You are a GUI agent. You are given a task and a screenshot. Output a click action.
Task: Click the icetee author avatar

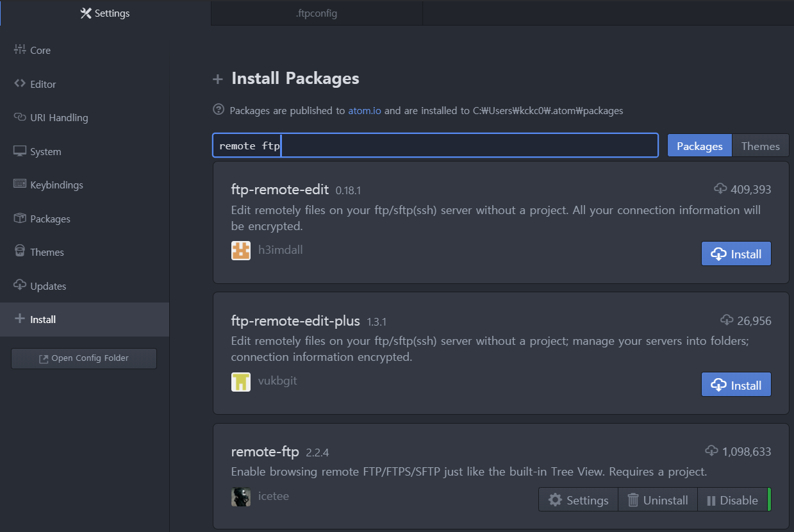coord(241,497)
